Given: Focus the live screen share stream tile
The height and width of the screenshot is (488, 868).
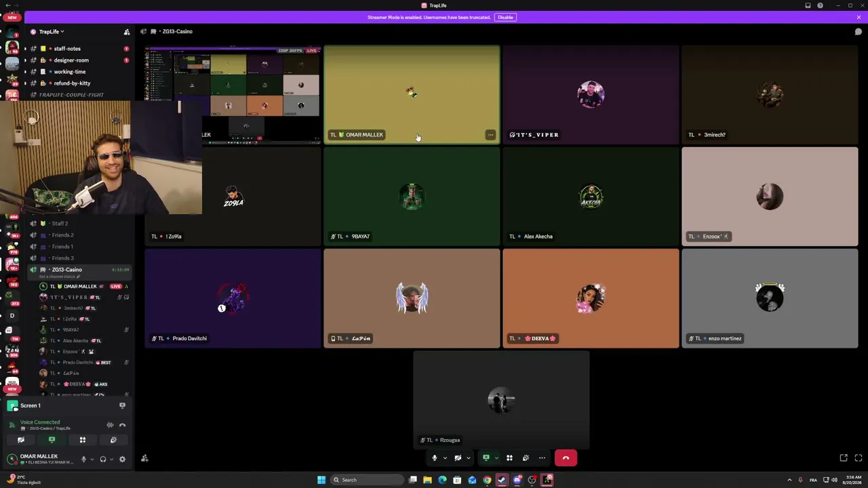Looking at the screenshot, I should click(x=233, y=95).
